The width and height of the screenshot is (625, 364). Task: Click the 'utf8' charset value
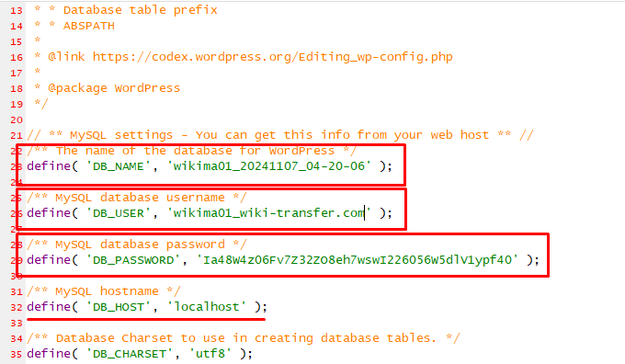click(x=210, y=354)
